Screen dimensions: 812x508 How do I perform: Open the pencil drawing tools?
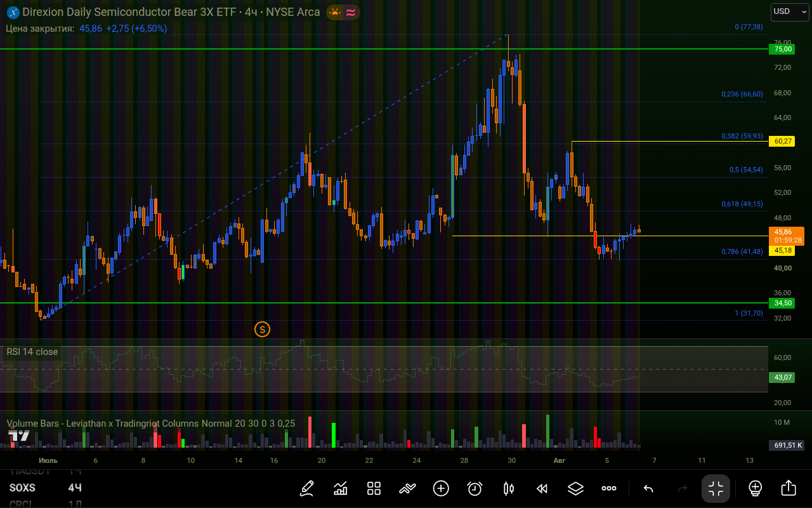[307, 488]
